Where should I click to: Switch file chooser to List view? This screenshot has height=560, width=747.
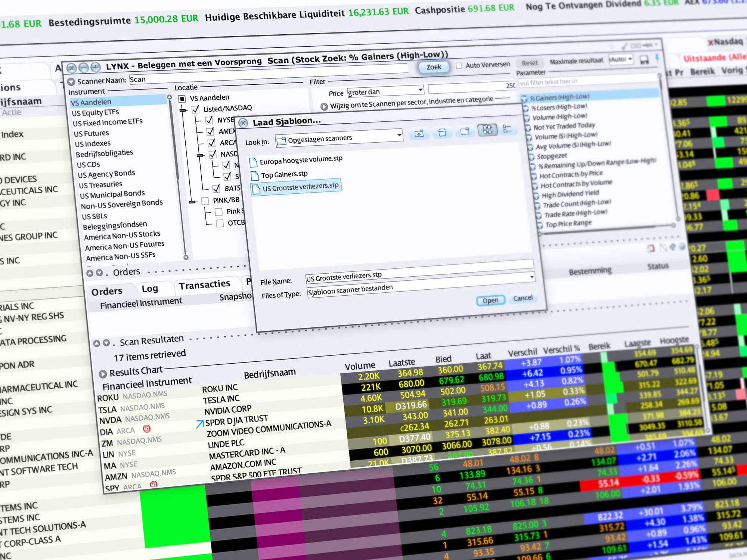click(488, 130)
